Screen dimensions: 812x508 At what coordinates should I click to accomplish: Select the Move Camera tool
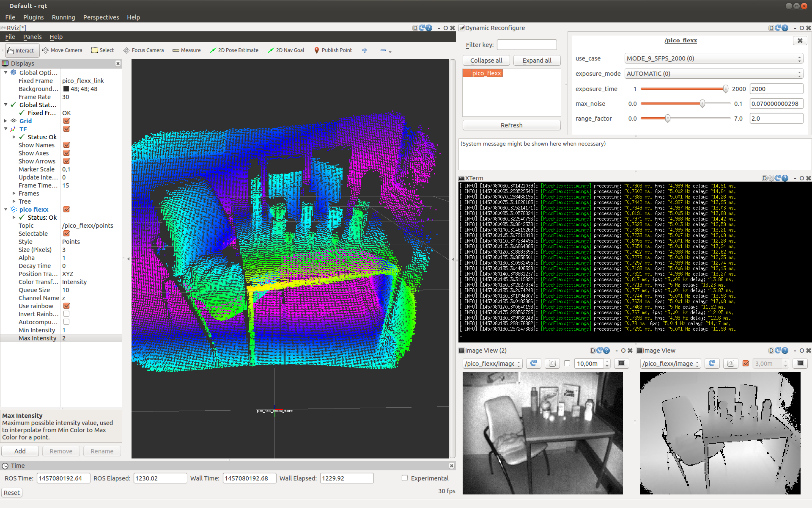pos(62,50)
